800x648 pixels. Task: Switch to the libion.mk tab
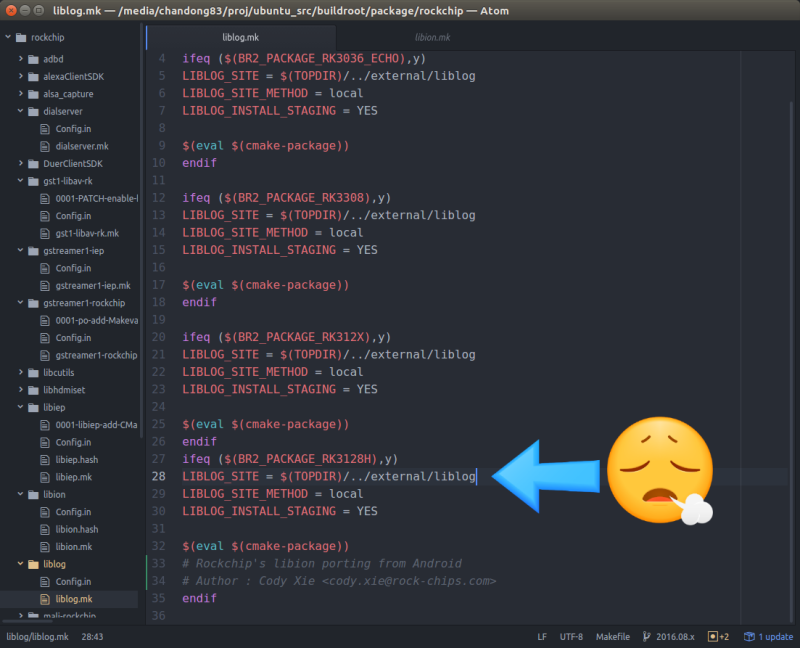(432, 37)
